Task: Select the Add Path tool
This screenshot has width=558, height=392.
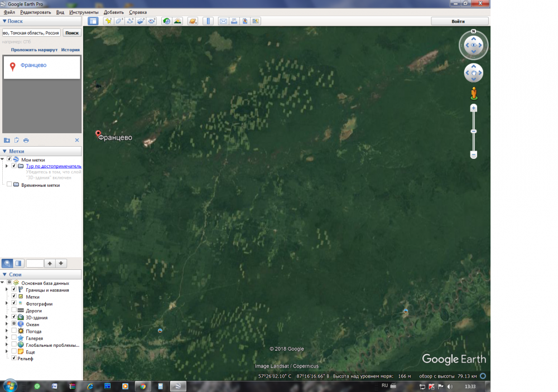Action: point(130,21)
